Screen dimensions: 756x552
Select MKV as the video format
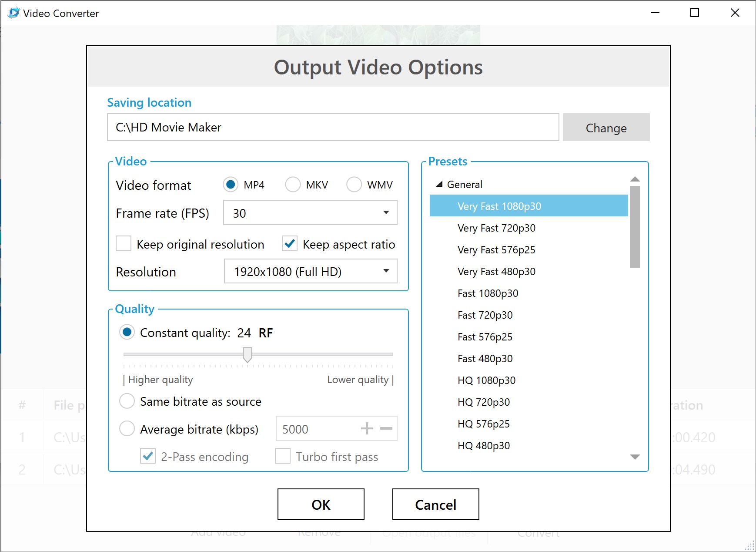coord(293,185)
